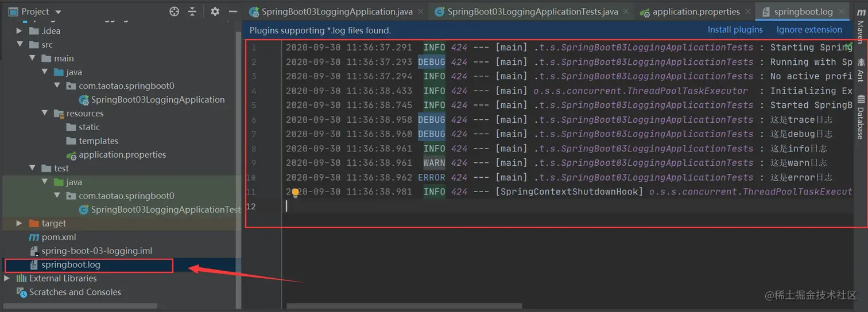Viewport: 868px width, 312px height.
Task: Click the Spring leaf icon on application.properties tree file
Action: pyautogui.click(x=71, y=155)
